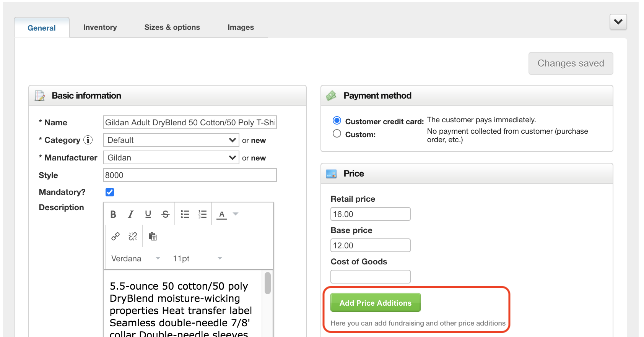This screenshot has height=337, width=644.
Task: Select the Custom payment radio
Action: pyautogui.click(x=337, y=134)
